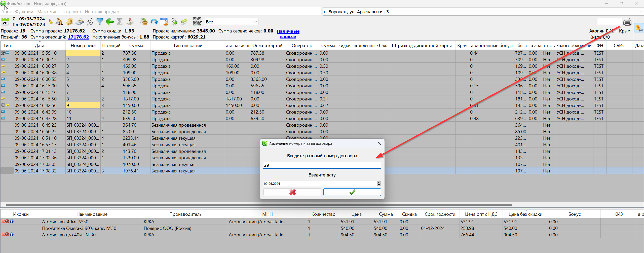
Task: Increment the contract date spinner
Action: pyautogui.click(x=379, y=182)
